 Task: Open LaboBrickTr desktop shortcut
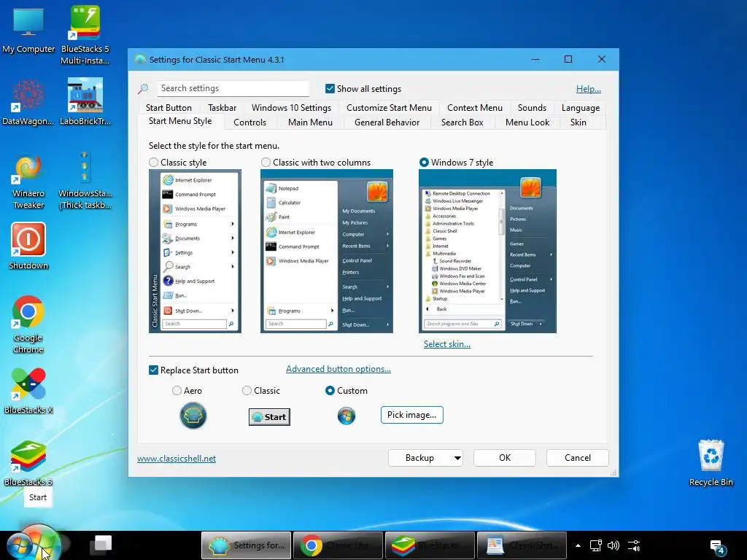coord(85,102)
